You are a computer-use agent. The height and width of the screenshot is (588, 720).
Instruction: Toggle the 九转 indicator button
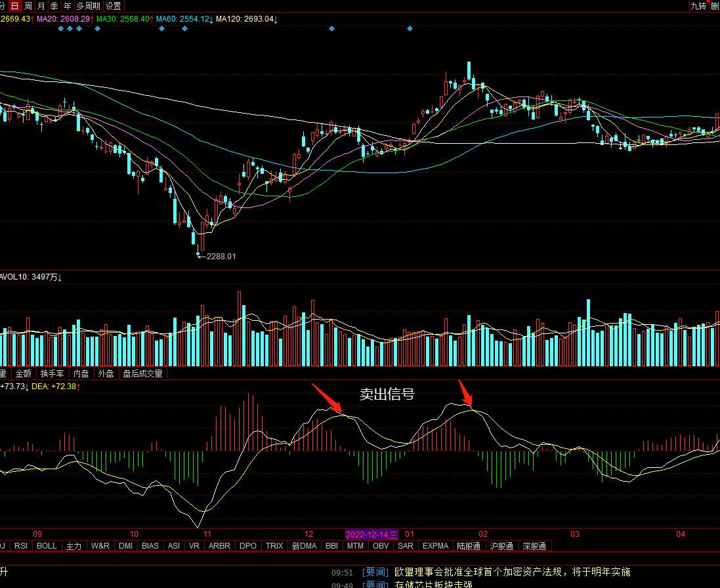[698, 6]
